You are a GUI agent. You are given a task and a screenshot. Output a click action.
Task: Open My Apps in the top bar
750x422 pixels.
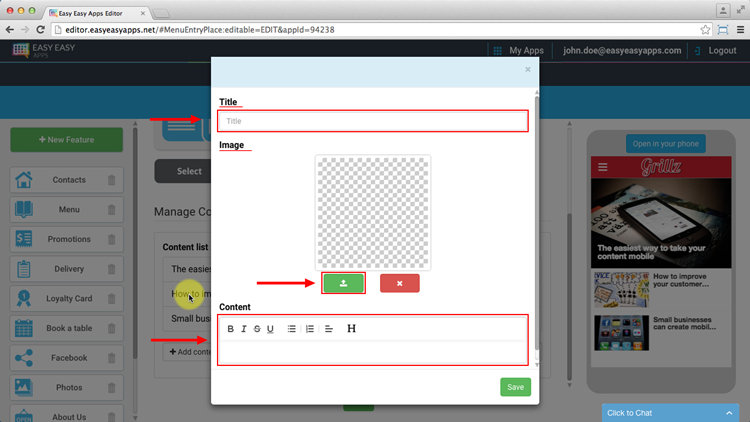518,50
